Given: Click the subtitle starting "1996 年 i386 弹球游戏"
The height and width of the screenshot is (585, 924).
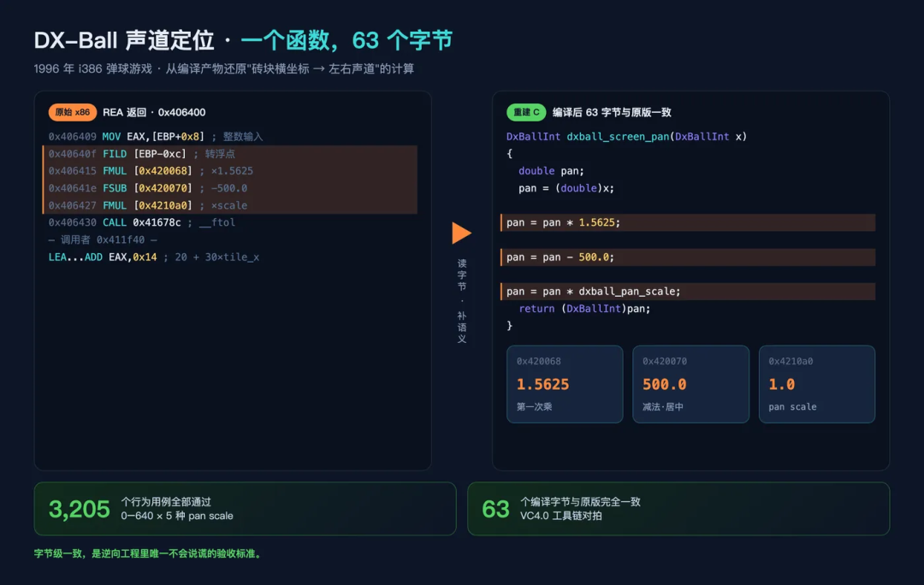Looking at the screenshot, I should (x=224, y=69).
